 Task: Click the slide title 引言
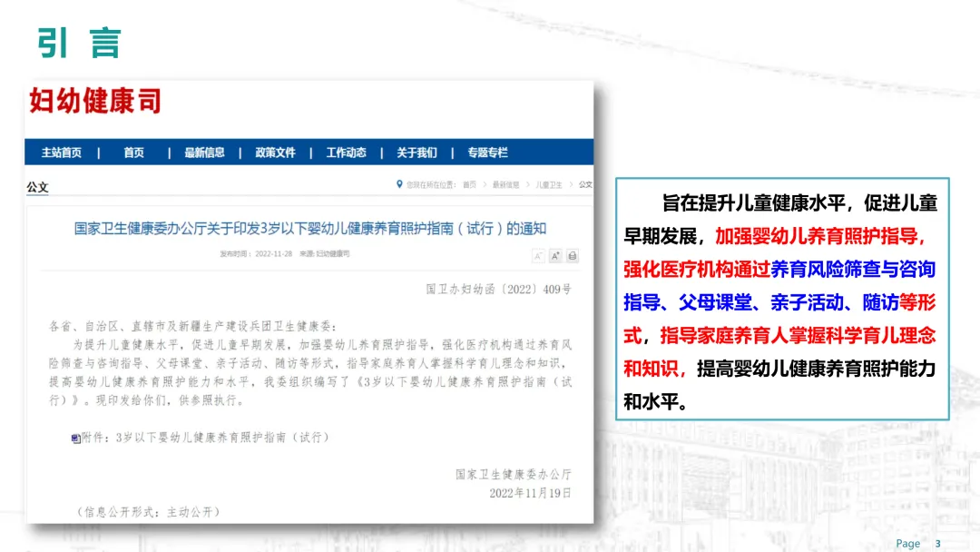[x=79, y=44]
